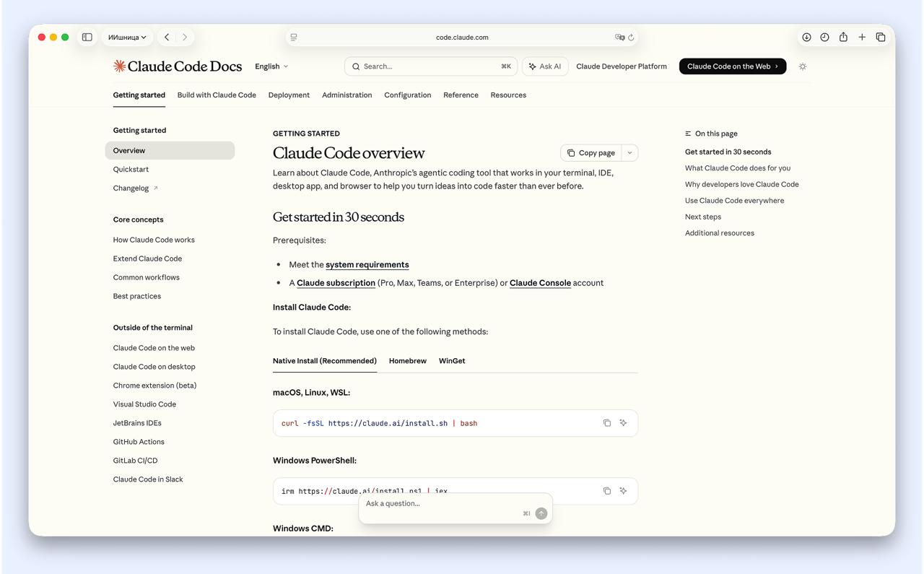Image resolution: width=924 pixels, height=574 pixels.
Task: Jump to Why developers love Claude Code
Action: pyautogui.click(x=742, y=184)
